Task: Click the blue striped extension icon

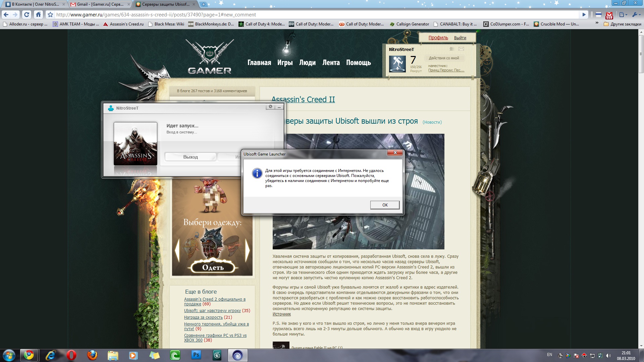Action: (x=598, y=15)
